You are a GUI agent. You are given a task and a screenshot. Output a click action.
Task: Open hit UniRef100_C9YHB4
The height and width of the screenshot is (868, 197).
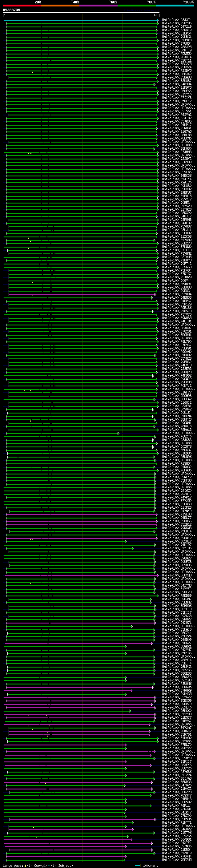click(177, 294)
